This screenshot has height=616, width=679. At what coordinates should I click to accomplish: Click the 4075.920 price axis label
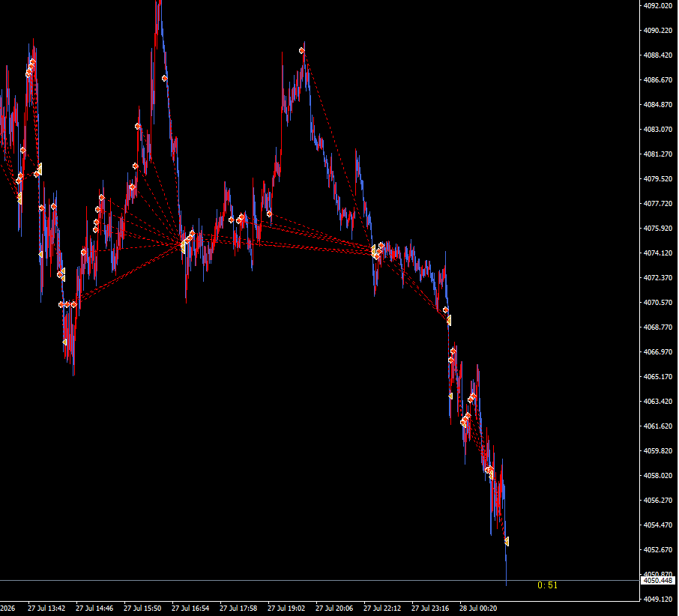(x=658, y=228)
